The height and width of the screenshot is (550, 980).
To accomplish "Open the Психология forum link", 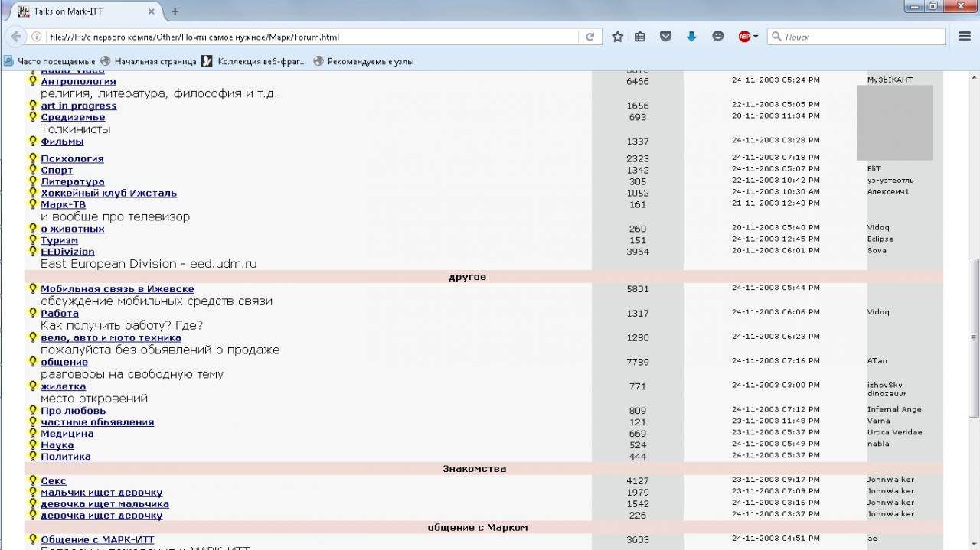I will click(72, 159).
